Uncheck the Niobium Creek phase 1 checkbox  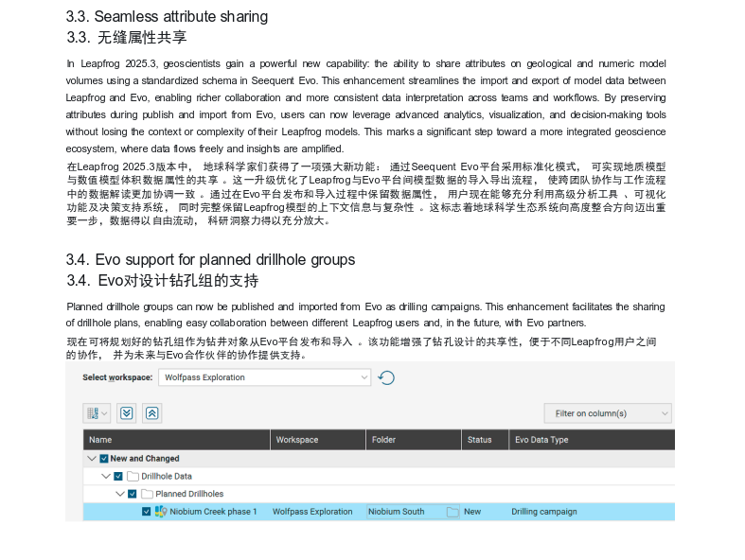tap(146, 512)
